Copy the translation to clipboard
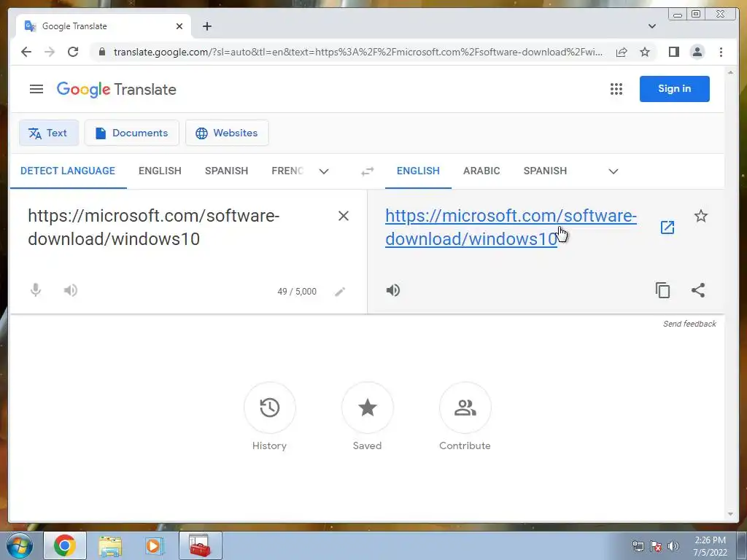Viewport: 747px width, 560px height. 662,290
